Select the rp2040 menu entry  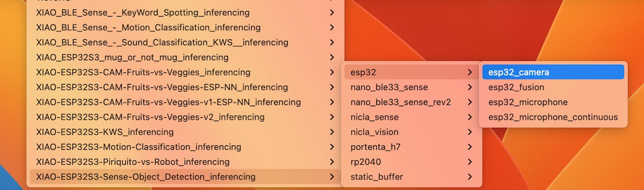pyautogui.click(x=412, y=162)
